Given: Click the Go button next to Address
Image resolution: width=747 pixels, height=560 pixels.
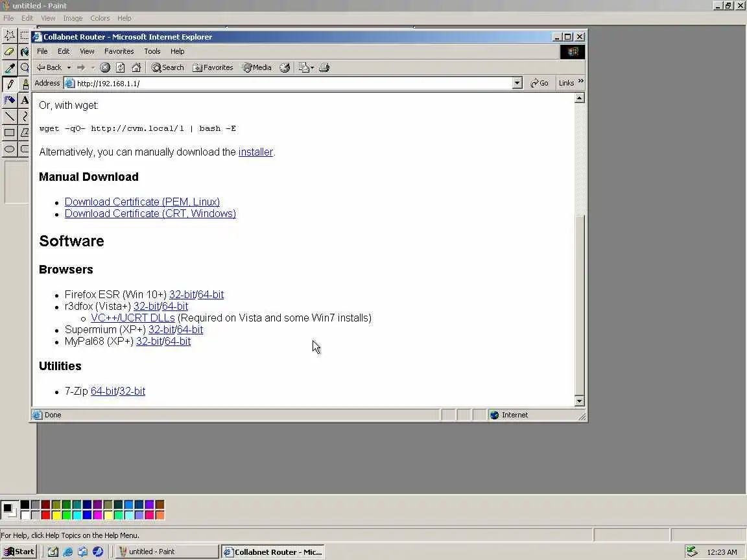Looking at the screenshot, I should coord(539,84).
